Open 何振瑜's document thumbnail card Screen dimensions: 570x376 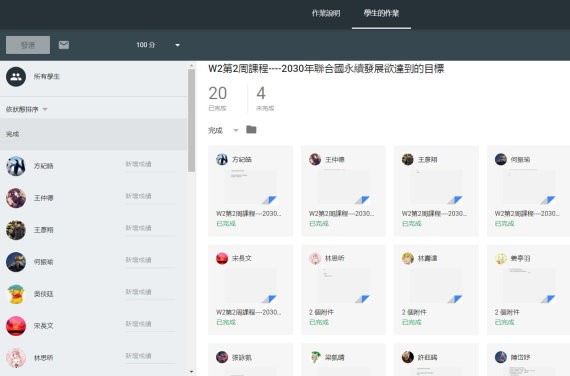coord(529,187)
